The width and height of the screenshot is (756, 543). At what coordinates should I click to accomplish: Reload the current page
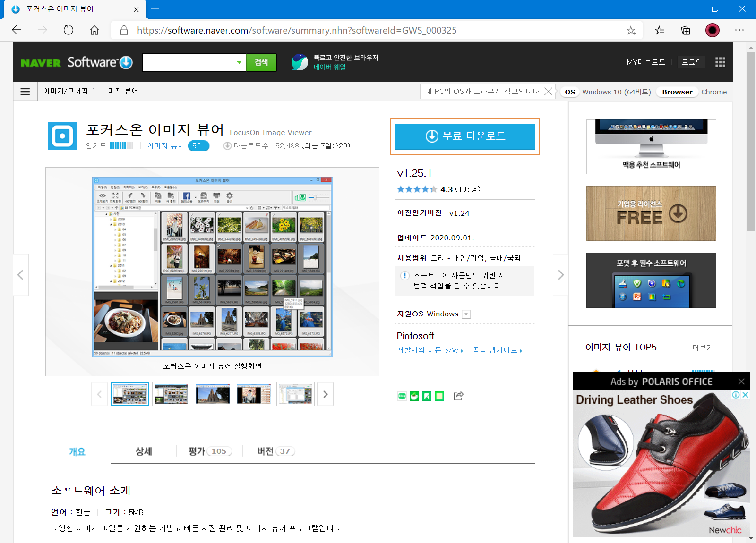coord(69,30)
